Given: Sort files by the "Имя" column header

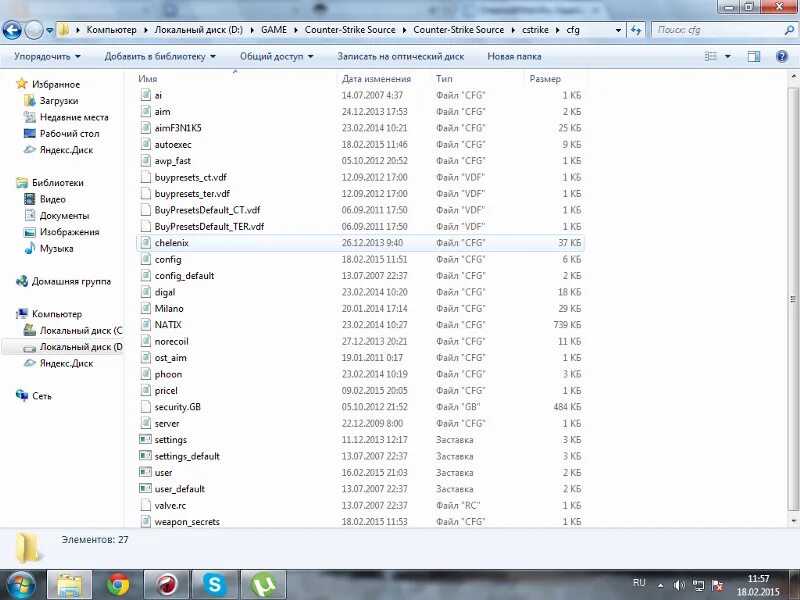Looking at the screenshot, I should pyautogui.click(x=147, y=79).
